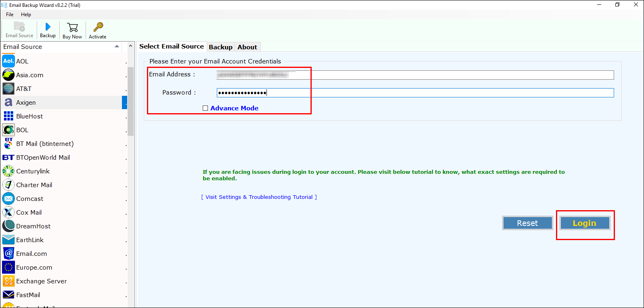
Task: Select Europe.com text in source list
Action: [34, 268]
